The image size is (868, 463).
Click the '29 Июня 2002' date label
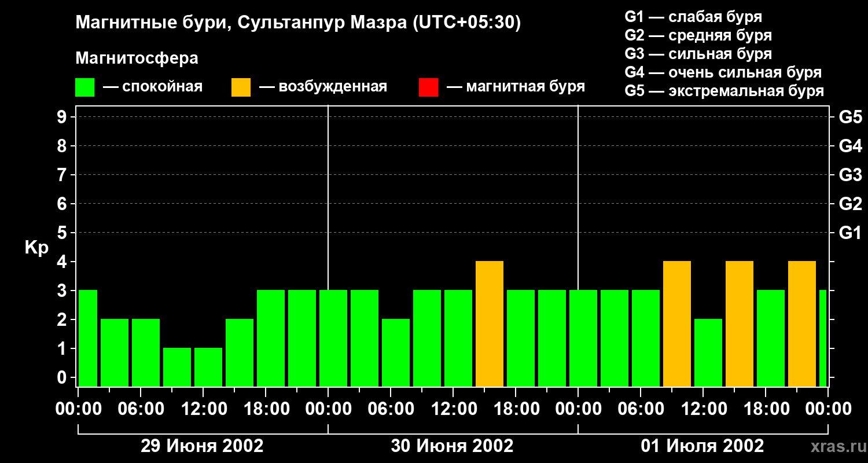(203, 446)
